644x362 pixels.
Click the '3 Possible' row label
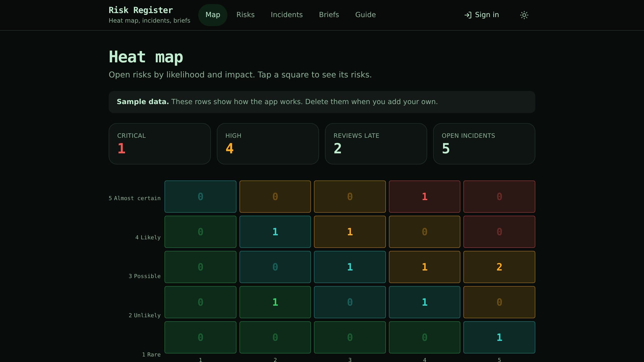point(145,276)
